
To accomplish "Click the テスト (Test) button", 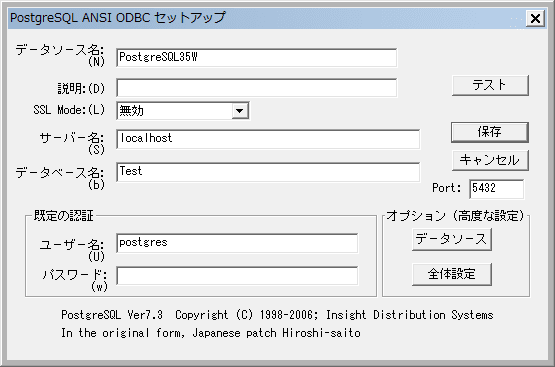I will pyautogui.click(x=490, y=85).
